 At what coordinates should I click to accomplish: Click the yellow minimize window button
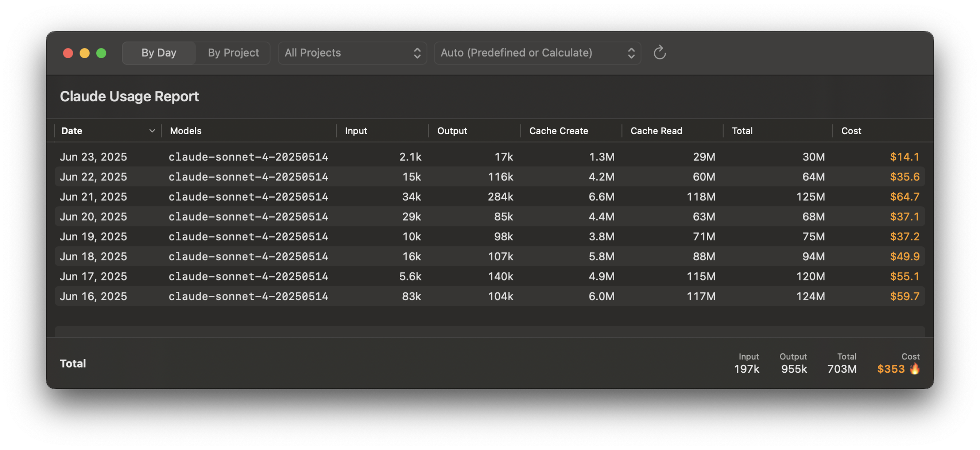point(84,53)
